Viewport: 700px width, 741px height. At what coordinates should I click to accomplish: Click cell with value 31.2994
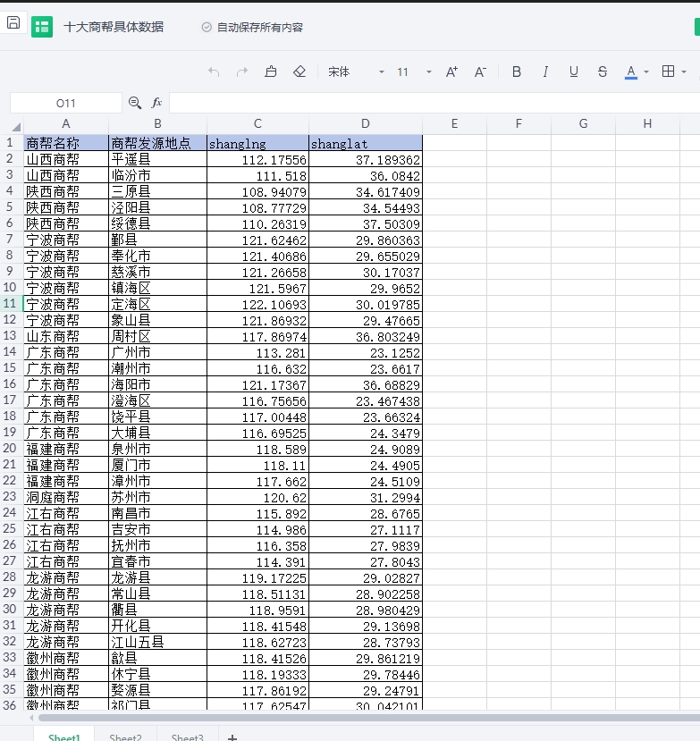click(x=366, y=497)
